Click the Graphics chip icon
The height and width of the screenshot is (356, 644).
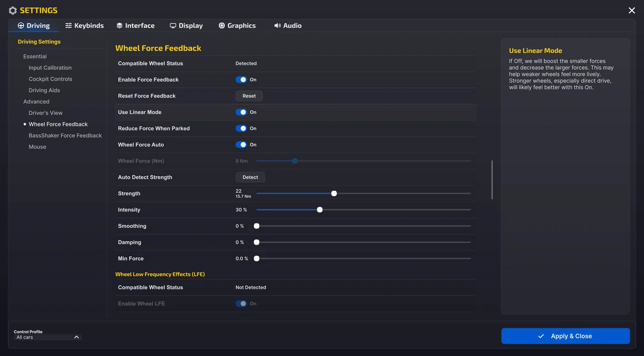click(x=222, y=26)
